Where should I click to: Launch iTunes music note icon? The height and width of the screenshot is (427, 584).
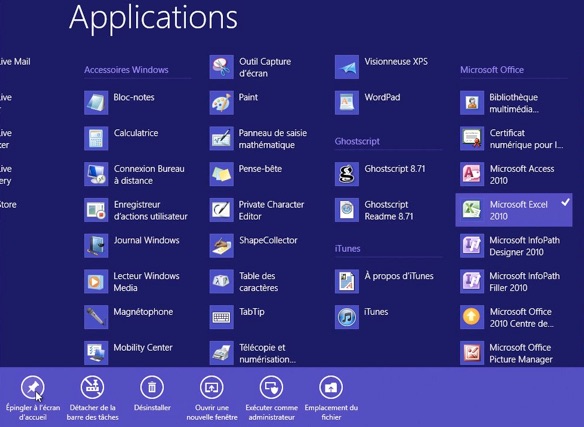(347, 317)
